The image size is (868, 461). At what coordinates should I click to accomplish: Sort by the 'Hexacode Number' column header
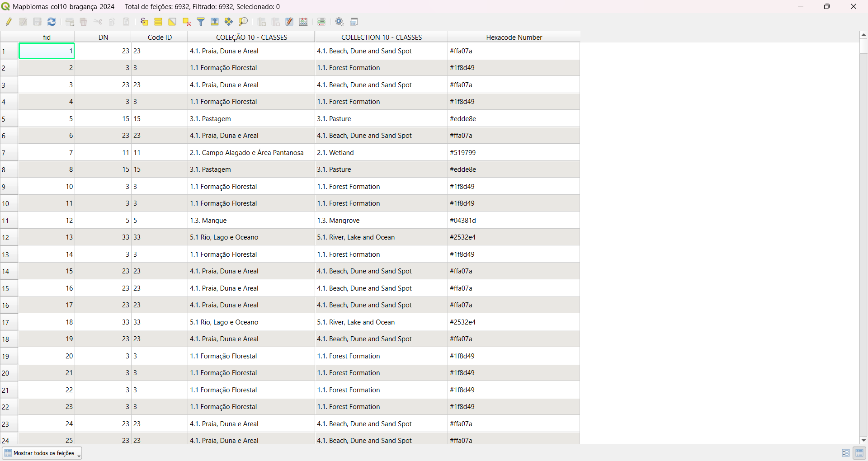point(514,37)
